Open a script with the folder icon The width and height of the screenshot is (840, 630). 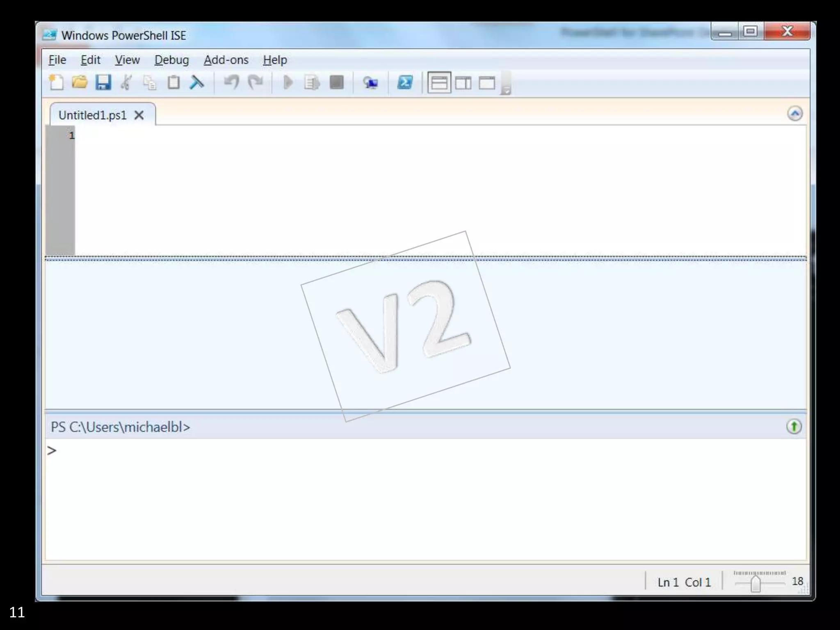pyautogui.click(x=80, y=82)
